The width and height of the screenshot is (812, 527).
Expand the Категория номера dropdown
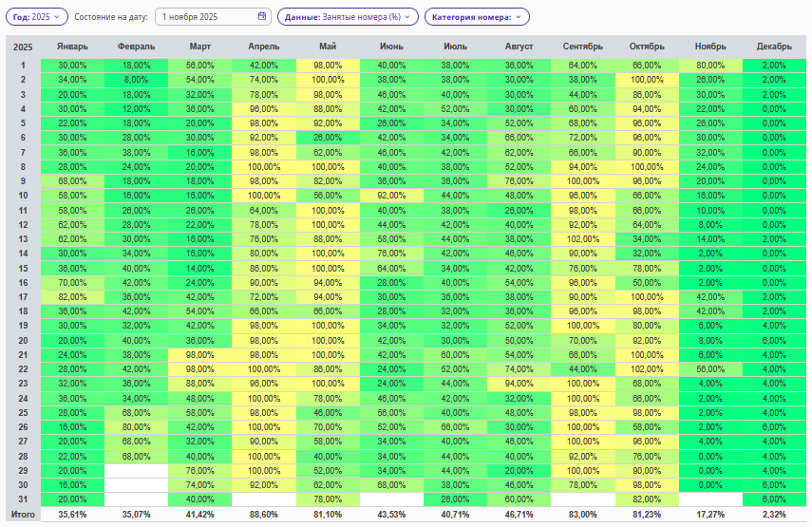pos(477,16)
